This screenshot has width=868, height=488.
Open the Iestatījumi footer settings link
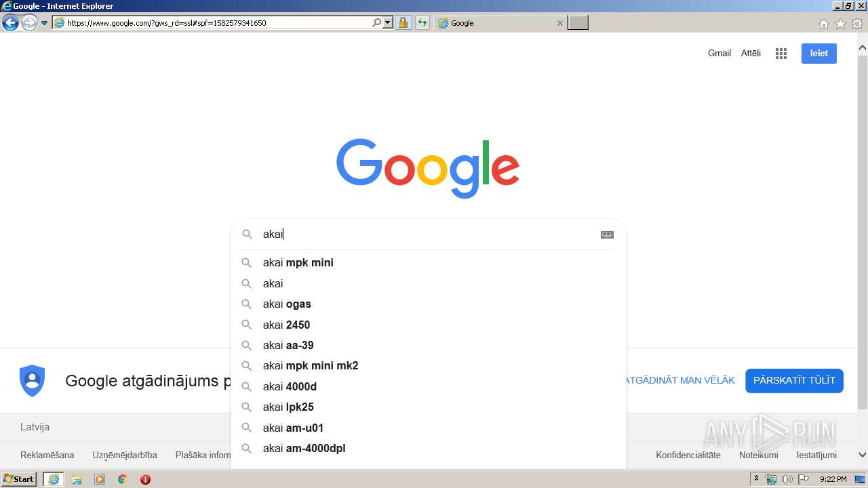[816, 455]
